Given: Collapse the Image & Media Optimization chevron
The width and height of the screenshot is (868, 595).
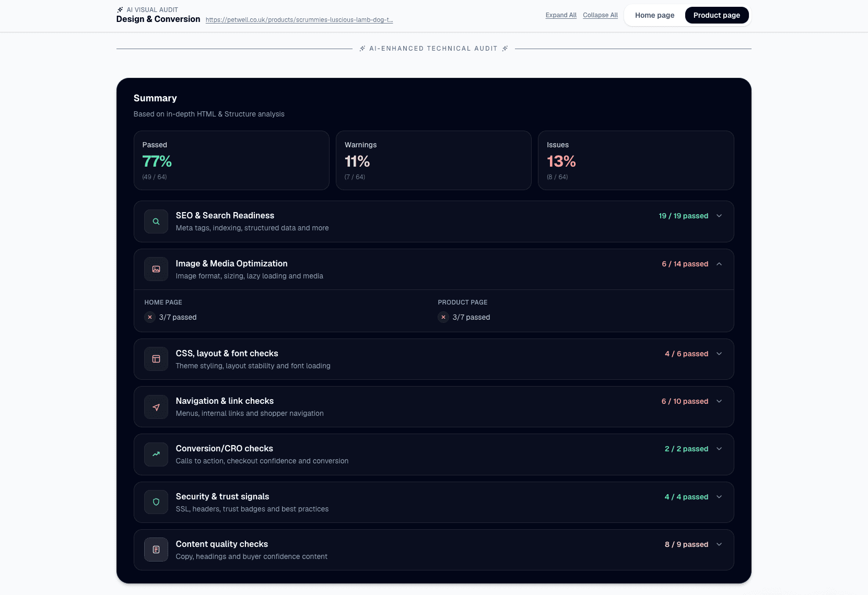Looking at the screenshot, I should pos(719,264).
